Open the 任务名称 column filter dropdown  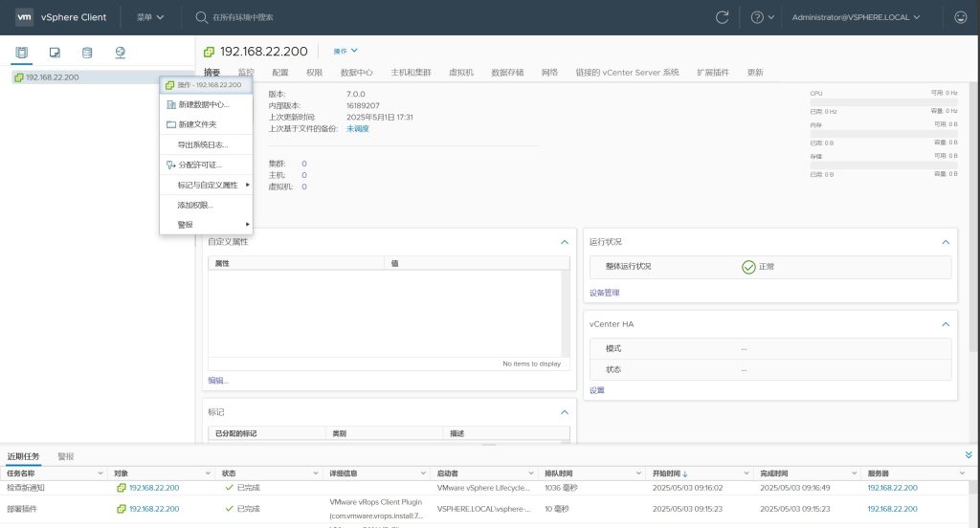tap(100, 473)
